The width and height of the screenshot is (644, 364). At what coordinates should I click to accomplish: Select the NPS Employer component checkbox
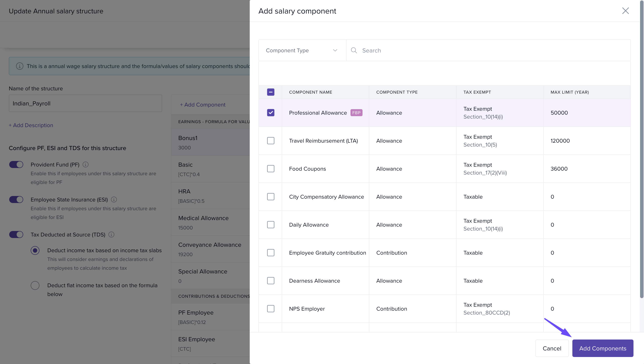(x=271, y=309)
